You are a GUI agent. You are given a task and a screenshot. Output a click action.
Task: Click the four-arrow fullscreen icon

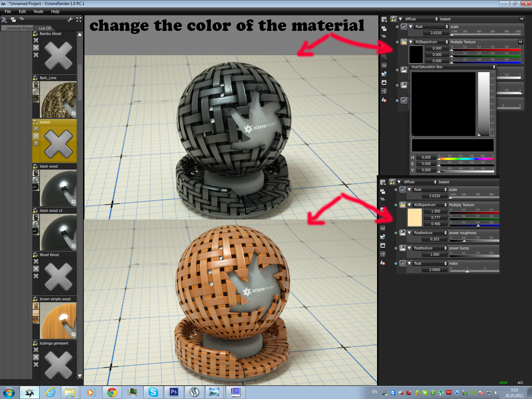coord(79,20)
